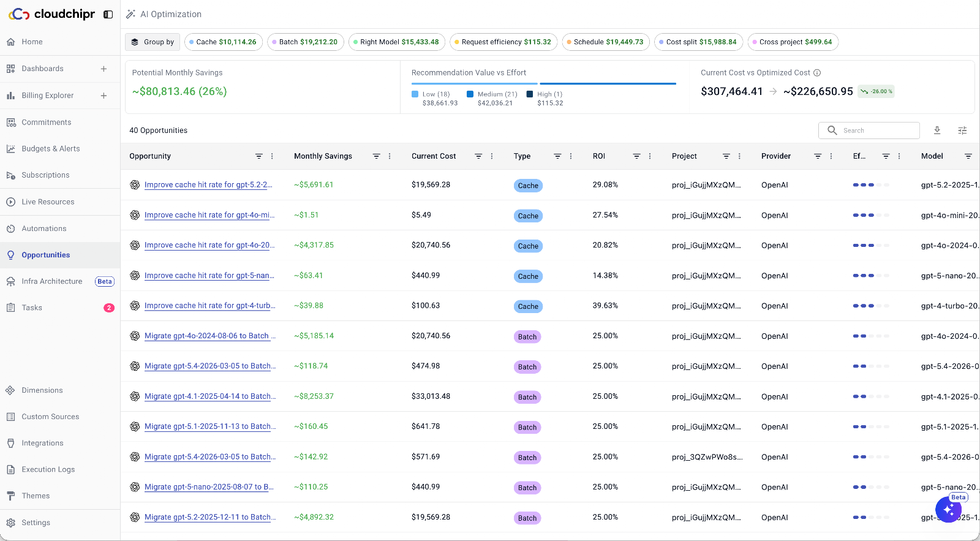This screenshot has width=980, height=541.
Task: Open Automations page
Action: click(60, 229)
